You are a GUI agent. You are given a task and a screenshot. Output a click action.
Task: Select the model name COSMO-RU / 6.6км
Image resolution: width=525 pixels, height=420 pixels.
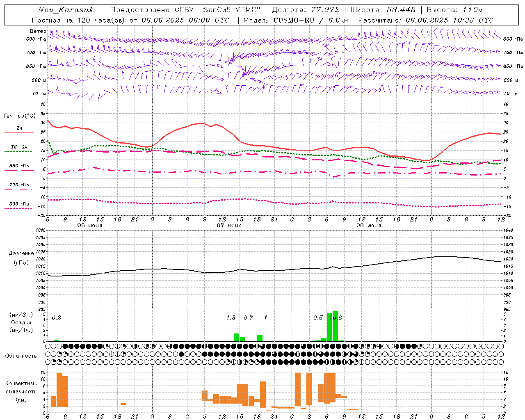point(311,20)
